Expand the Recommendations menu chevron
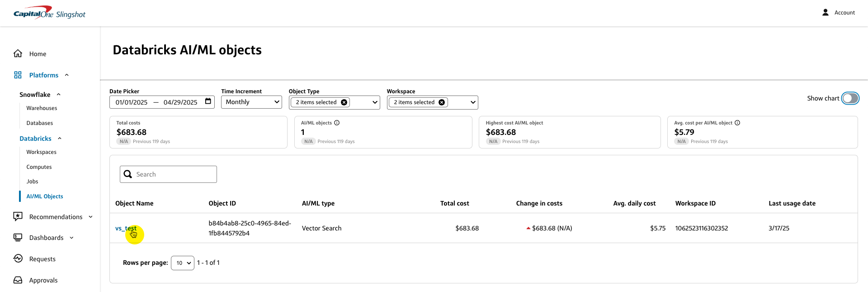Viewport: 868px width, 292px height. pos(90,217)
